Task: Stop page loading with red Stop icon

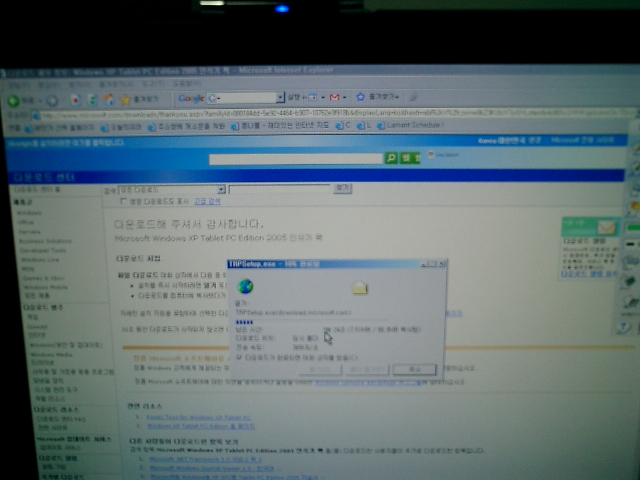Action: (x=75, y=100)
